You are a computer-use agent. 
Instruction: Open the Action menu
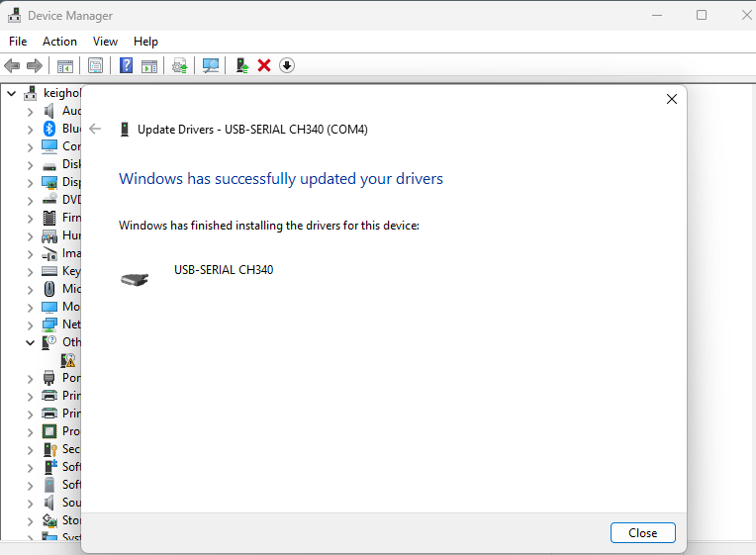coord(59,42)
